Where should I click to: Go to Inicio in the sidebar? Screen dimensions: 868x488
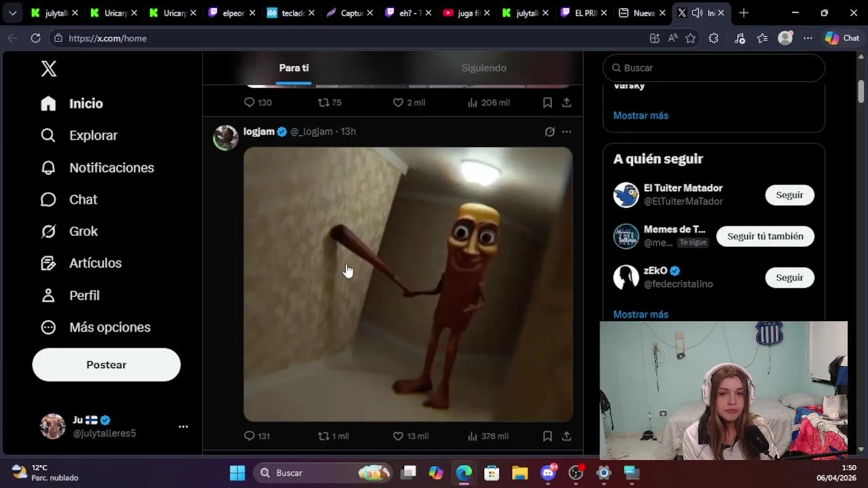72,104
